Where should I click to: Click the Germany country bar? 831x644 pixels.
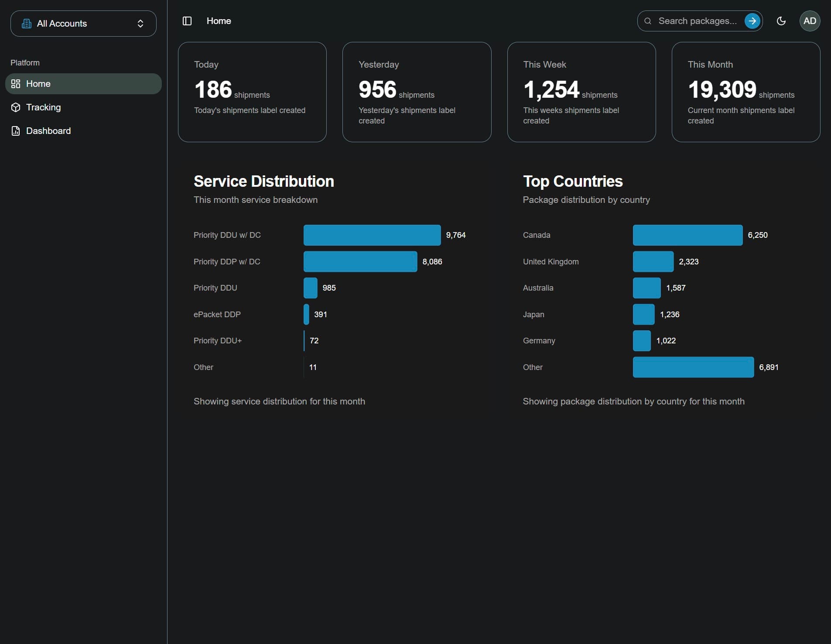642,341
